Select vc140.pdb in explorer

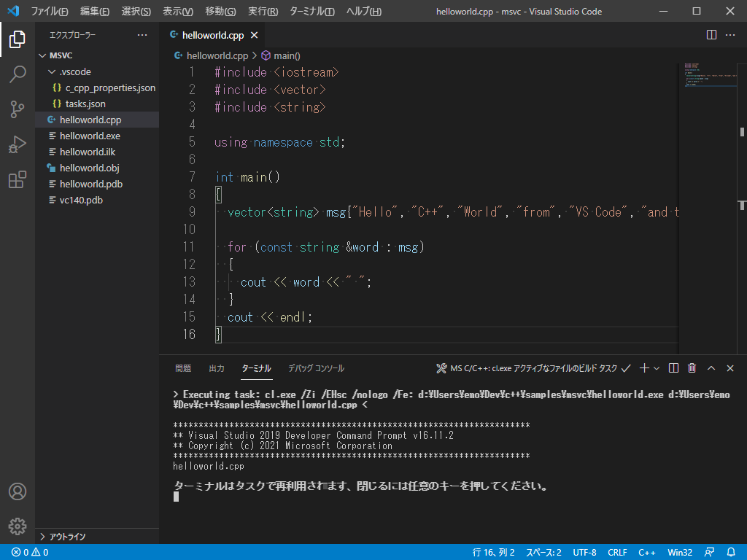click(x=97, y=200)
